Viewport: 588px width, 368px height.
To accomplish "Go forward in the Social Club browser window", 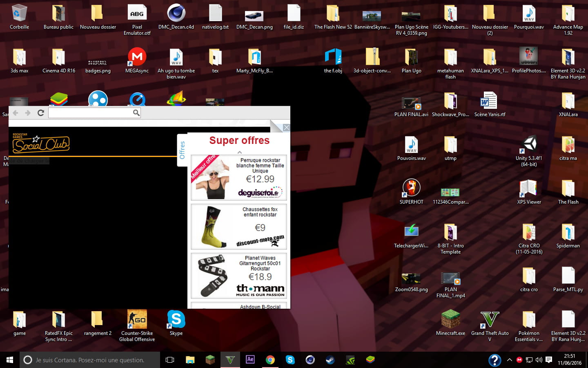I will pos(28,113).
